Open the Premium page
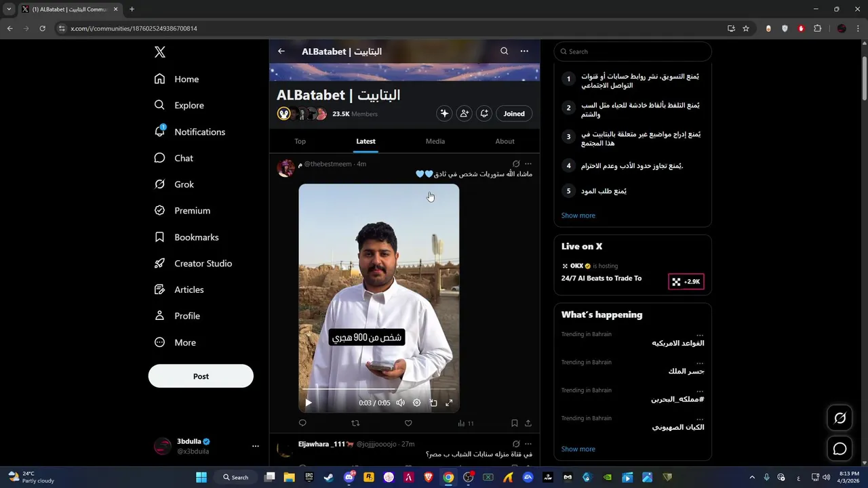The width and height of the screenshot is (868, 488). click(182, 211)
